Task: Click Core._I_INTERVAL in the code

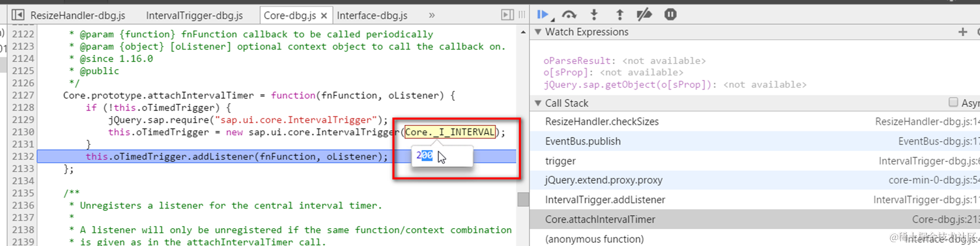Action: pyautogui.click(x=450, y=132)
